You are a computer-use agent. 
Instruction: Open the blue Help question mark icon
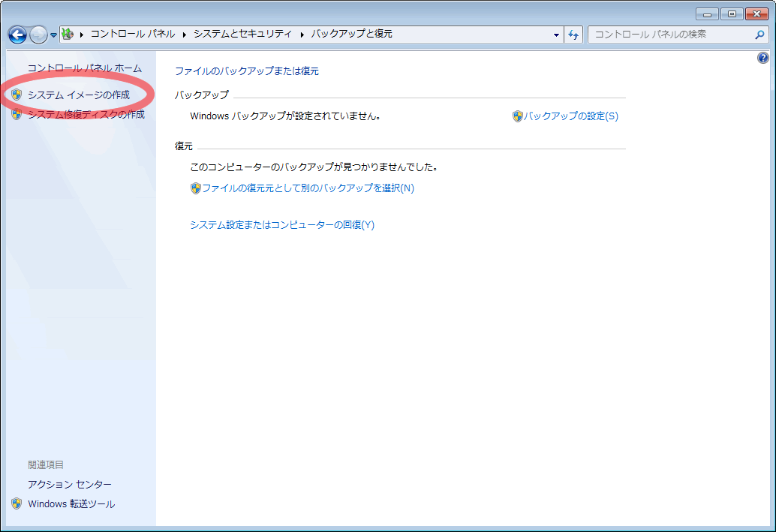762,58
